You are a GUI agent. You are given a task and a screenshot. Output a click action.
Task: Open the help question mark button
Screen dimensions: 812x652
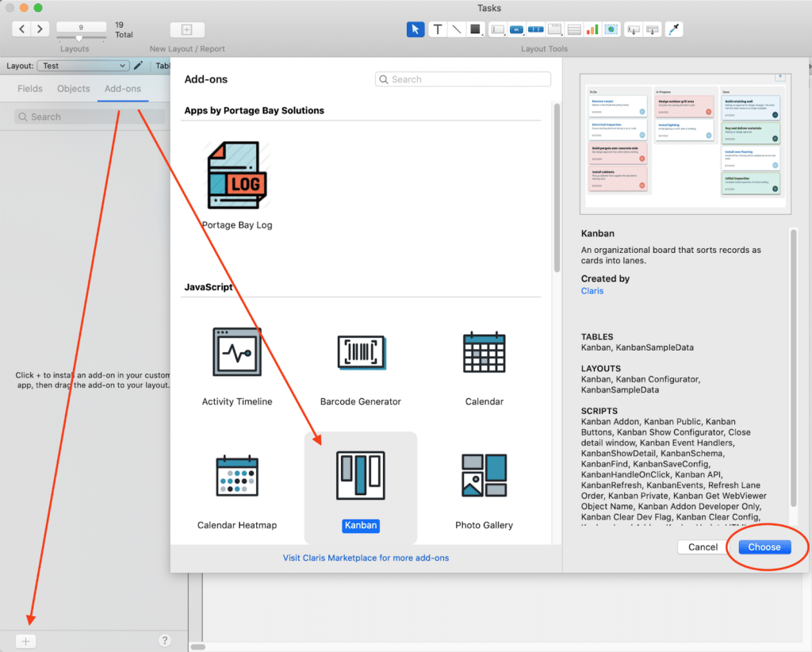coord(164,641)
